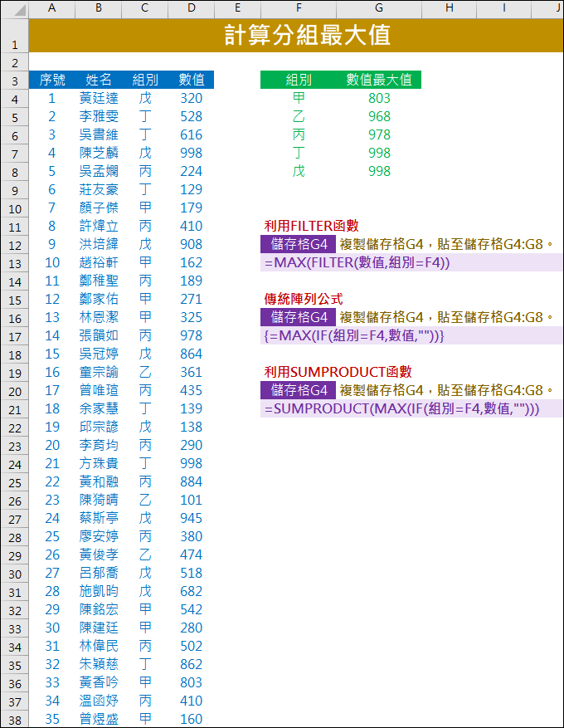
Task: Click value 978 in column D
Action: click(x=191, y=335)
